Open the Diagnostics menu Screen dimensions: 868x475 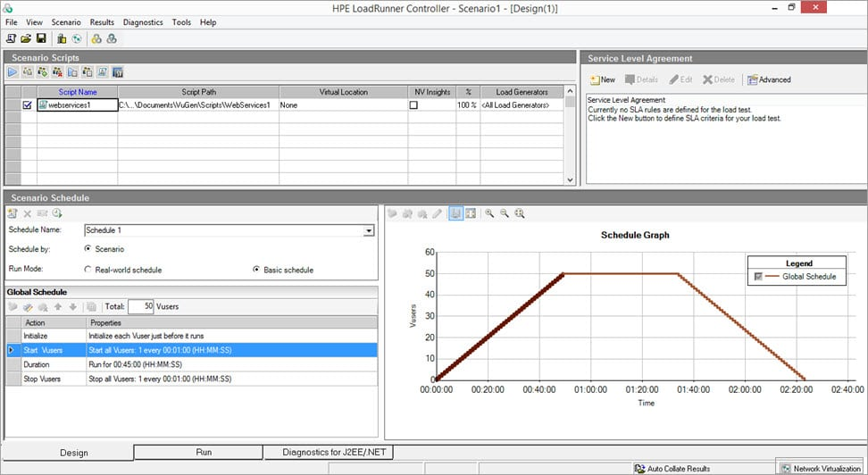click(143, 22)
